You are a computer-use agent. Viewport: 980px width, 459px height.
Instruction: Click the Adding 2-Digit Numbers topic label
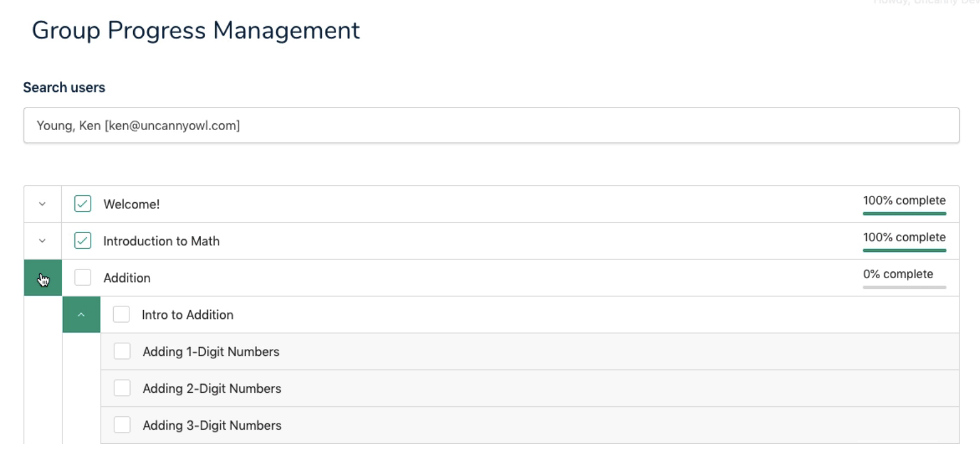[x=212, y=389]
